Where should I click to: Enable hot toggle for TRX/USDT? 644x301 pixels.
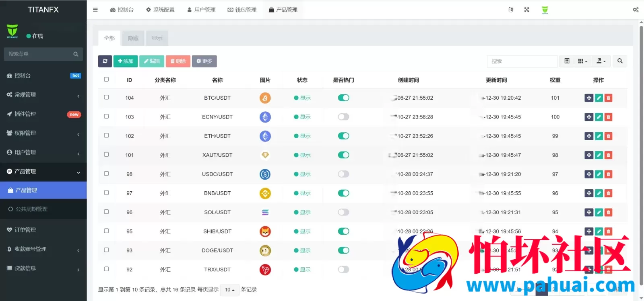click(x=343, y=269)
